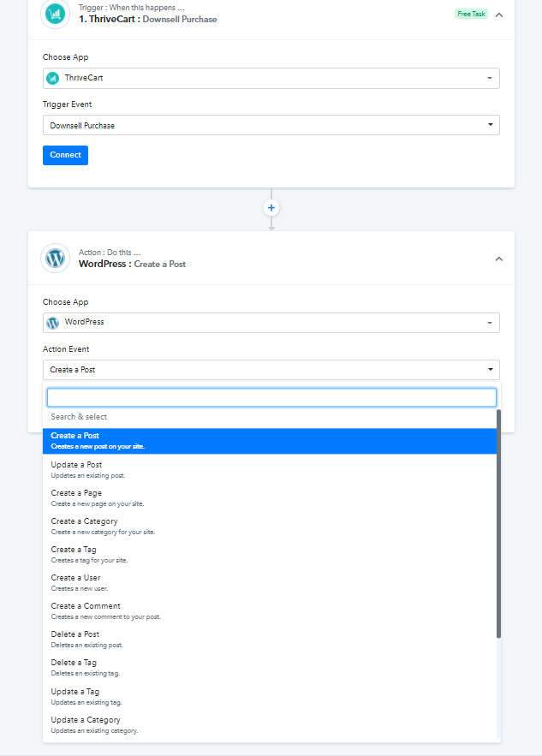Click the dropdown list scrollbar thumb

[x=498, y=524]
